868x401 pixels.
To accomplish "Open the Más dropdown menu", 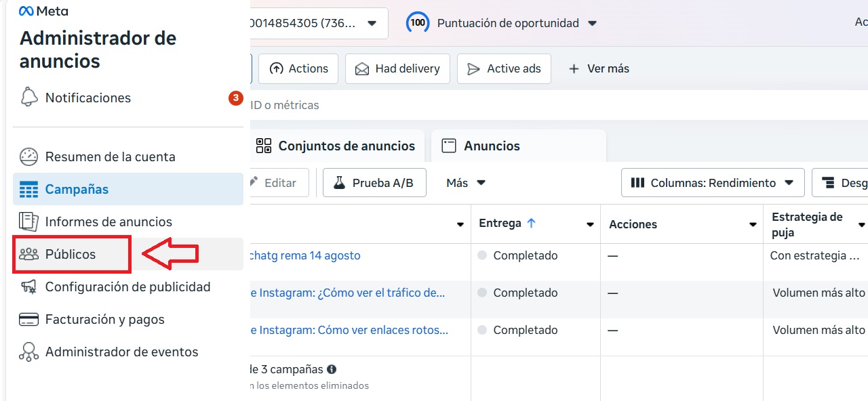I will tap(466, 183).
